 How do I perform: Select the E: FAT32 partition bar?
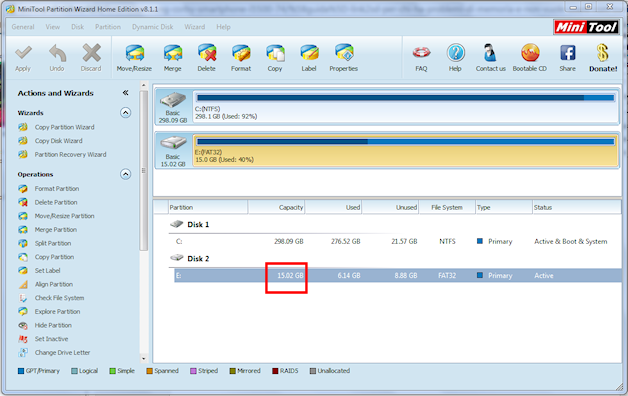[406, 150]
